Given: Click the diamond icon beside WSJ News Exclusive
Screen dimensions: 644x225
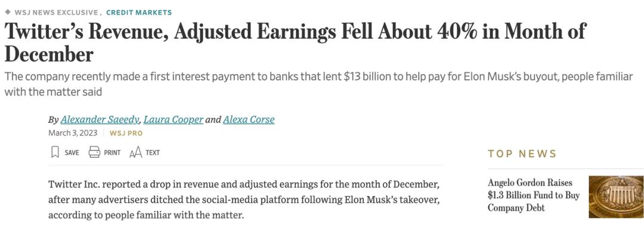Looking at the screenshot, I should pos(8,12).
